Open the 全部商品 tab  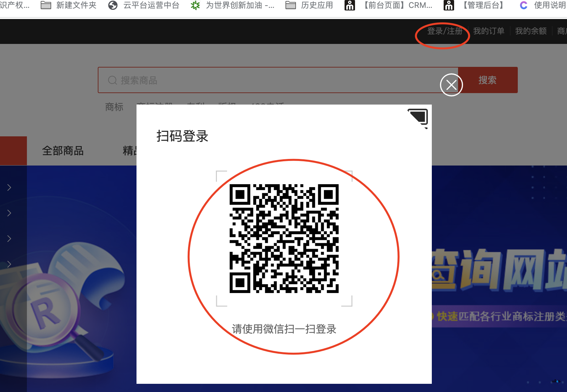coord(63,151)
